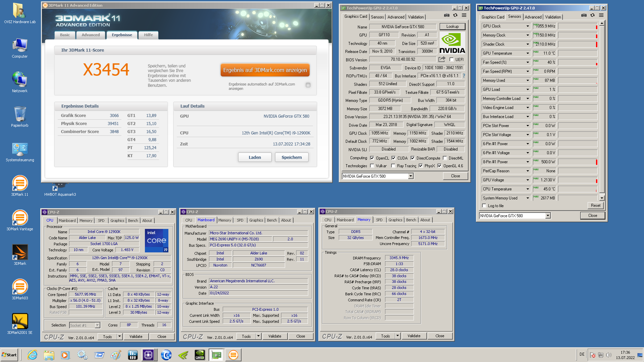The height and width of the screenshot is (362, 644).
Task: Open the Computer desktop icon
Action: (20, 48)
